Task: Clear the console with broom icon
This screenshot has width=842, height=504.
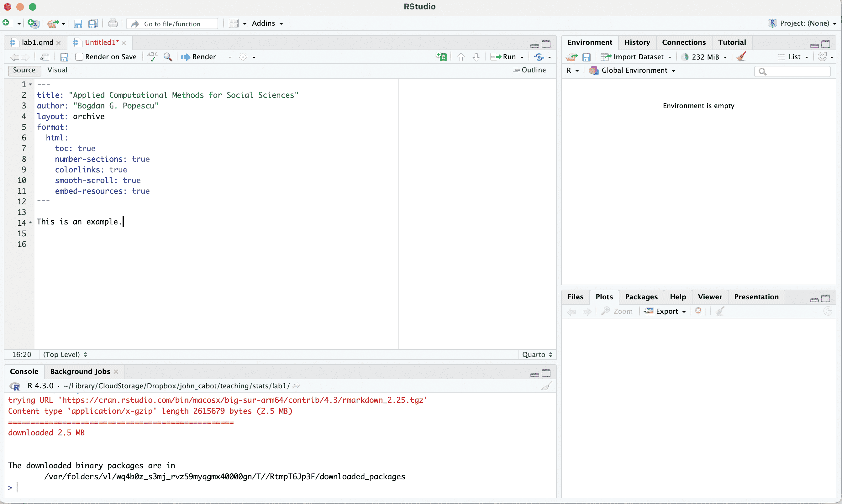Action: tap(546, 386)
